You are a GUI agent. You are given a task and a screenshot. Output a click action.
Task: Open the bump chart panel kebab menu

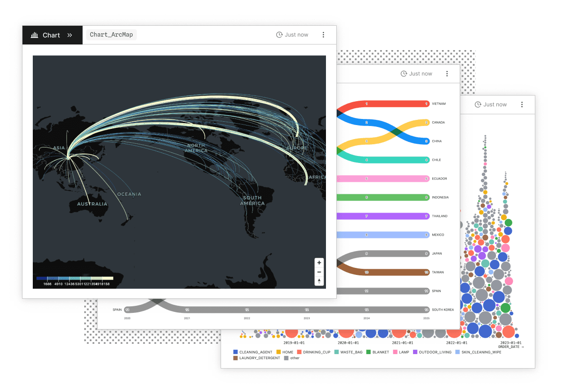447,74
